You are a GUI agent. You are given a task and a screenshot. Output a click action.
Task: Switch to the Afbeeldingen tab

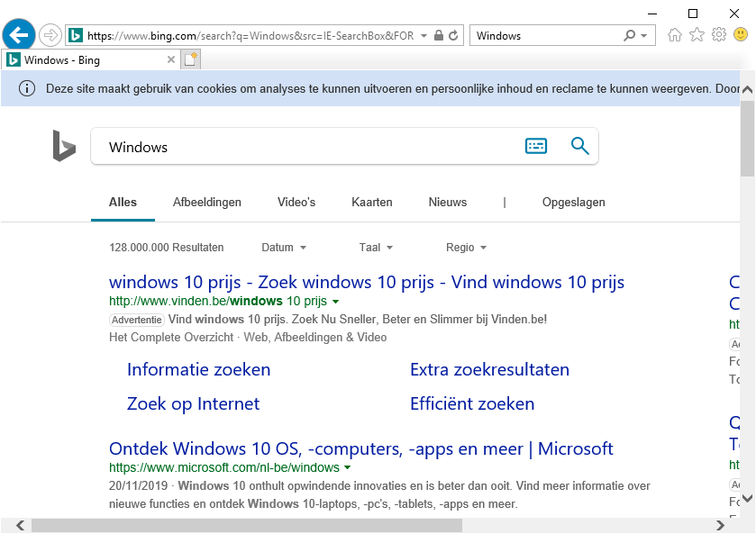[207, 203]
